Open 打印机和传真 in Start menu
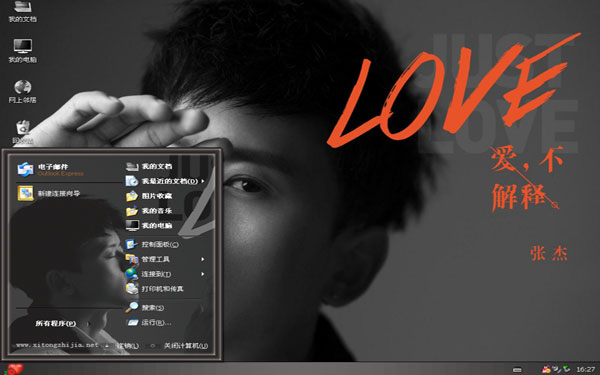 (155, 289)
